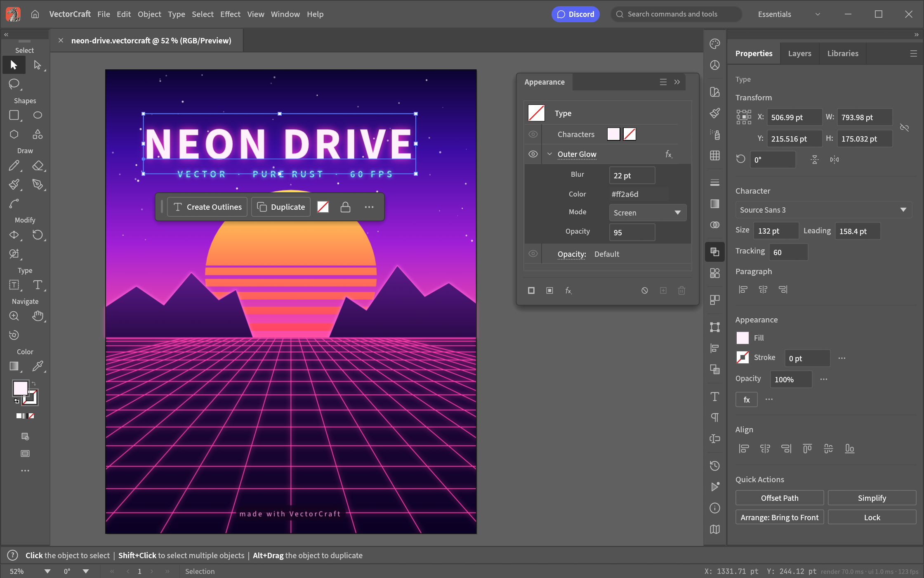Switch to the Libraries tab

click(x=843, y=53)
